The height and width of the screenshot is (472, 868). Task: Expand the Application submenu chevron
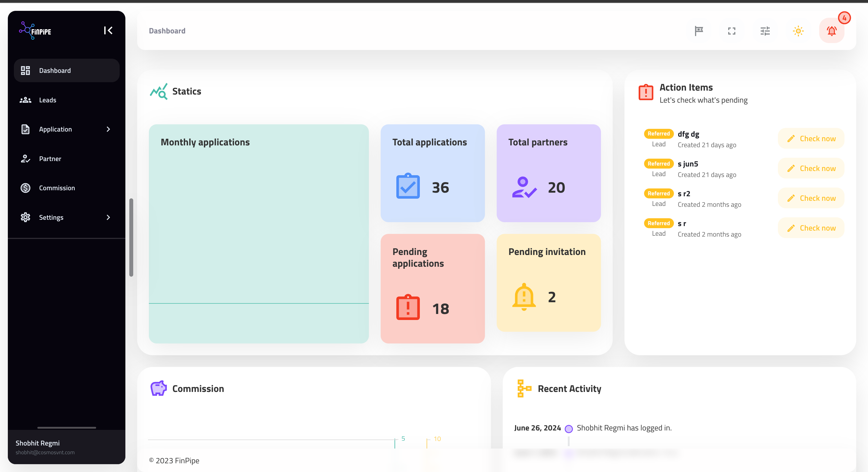pyautogui.click(x=108, y=129)
